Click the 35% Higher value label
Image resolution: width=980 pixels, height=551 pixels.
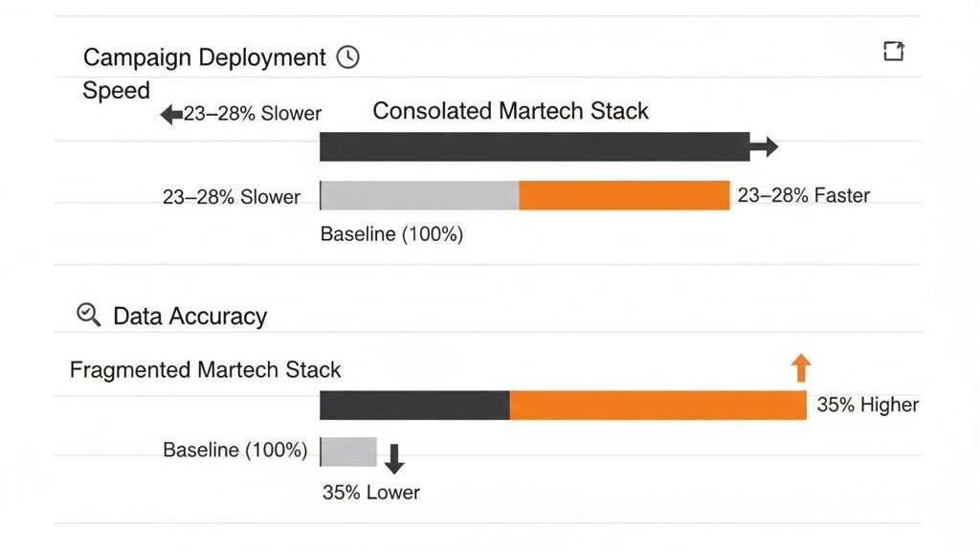(867, 405)
